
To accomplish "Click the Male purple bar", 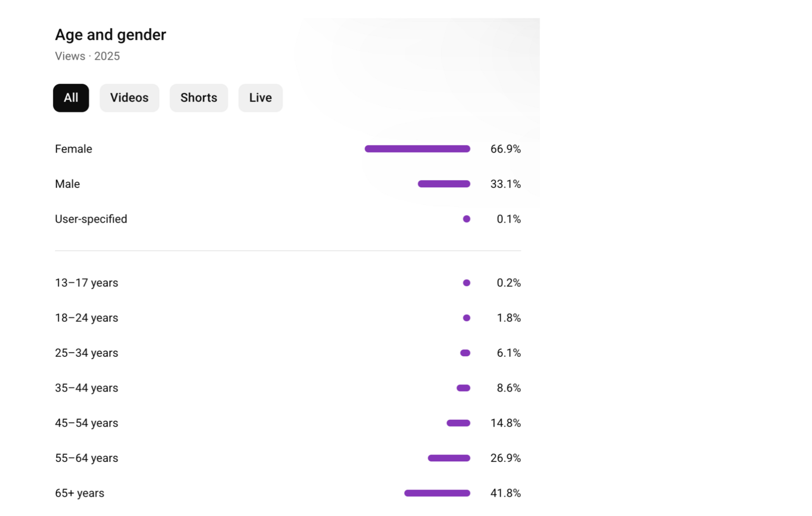I will [444, 184].
